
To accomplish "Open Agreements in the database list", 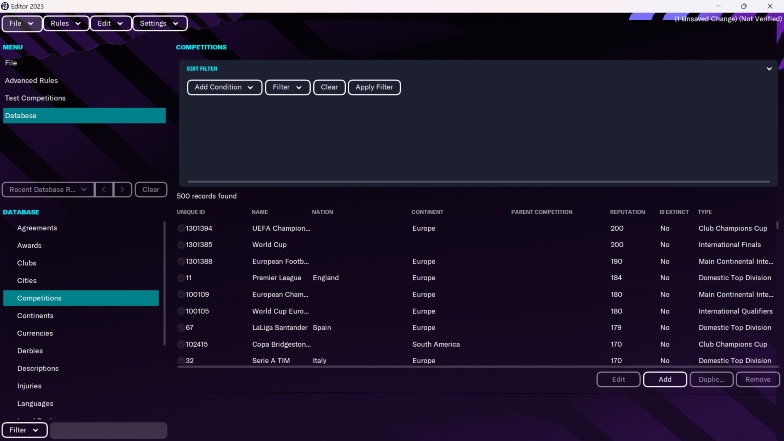I will [81, 228].
